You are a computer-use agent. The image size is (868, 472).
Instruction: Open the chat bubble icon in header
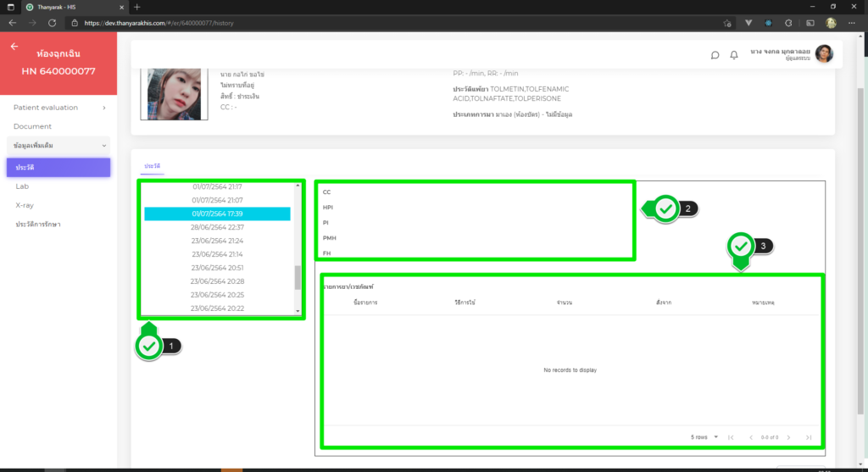click(x=715, y=55)
